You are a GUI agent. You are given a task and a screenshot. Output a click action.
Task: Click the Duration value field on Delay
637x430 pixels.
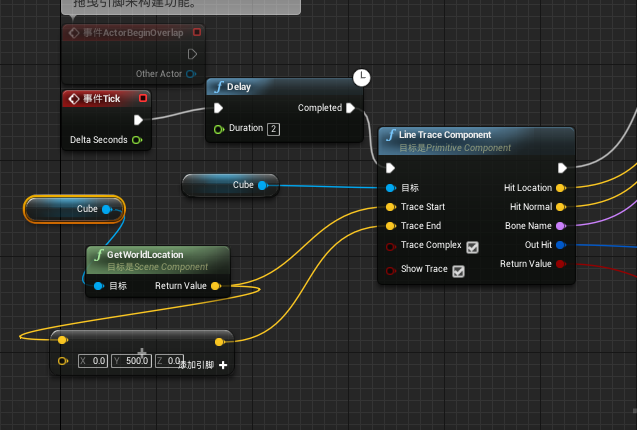click(x=273, y=129)
